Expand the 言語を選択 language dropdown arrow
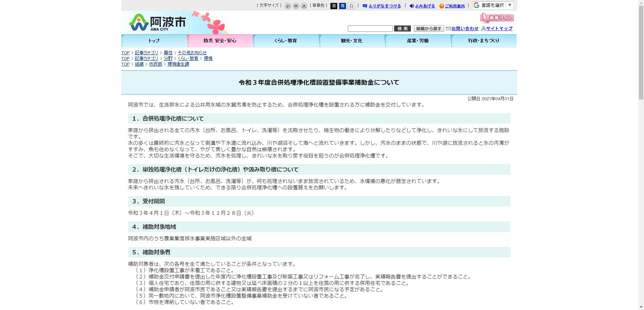644x310 pixels. pyautogui.click(x=509, y=5)
